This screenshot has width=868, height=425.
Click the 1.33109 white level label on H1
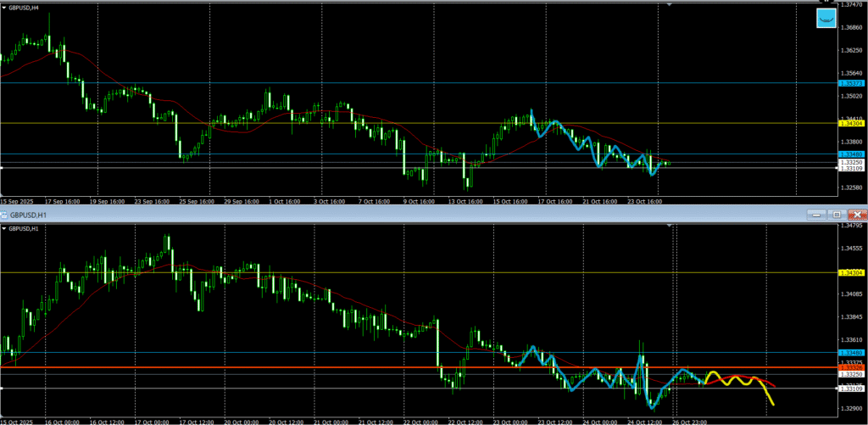[851, 389]
